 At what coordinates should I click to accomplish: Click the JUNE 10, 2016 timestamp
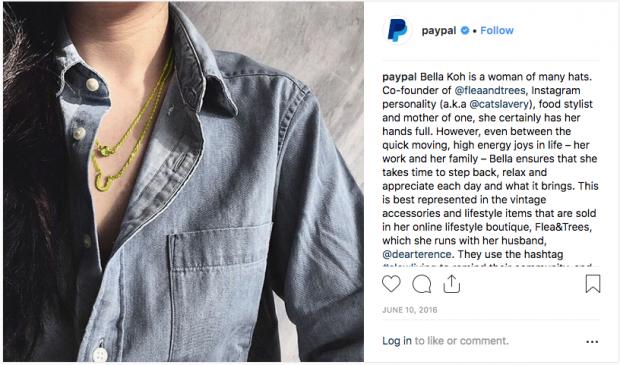410,310
